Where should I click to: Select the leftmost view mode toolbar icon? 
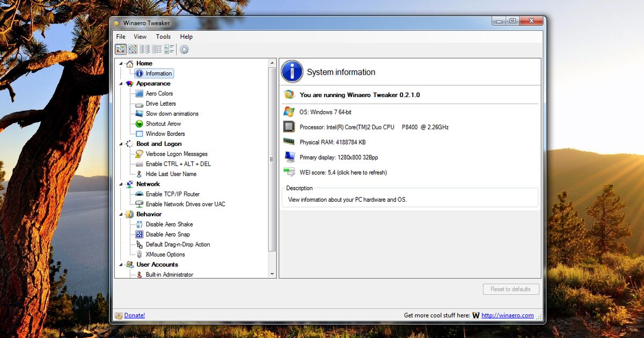(x=120, y=49)
